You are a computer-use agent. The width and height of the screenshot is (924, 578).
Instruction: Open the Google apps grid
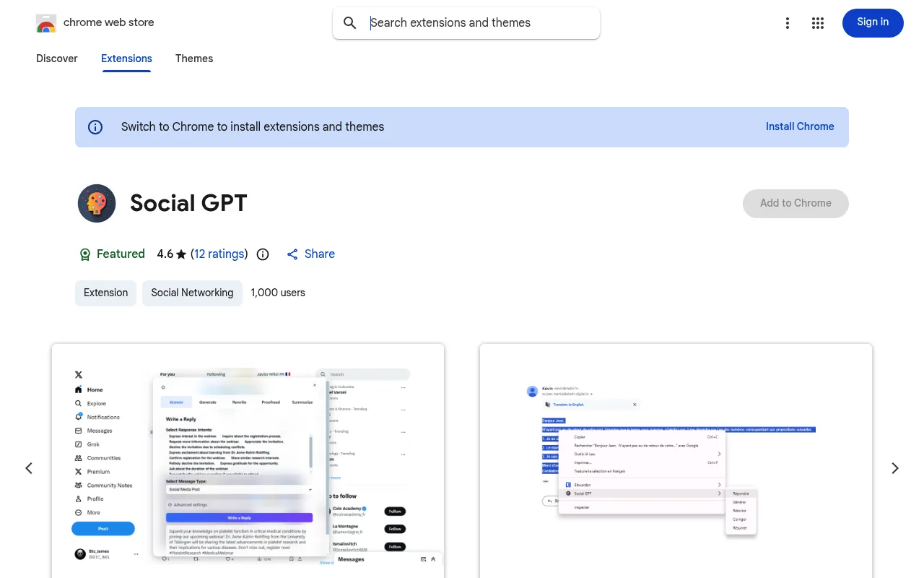click(x=818, y=23)
